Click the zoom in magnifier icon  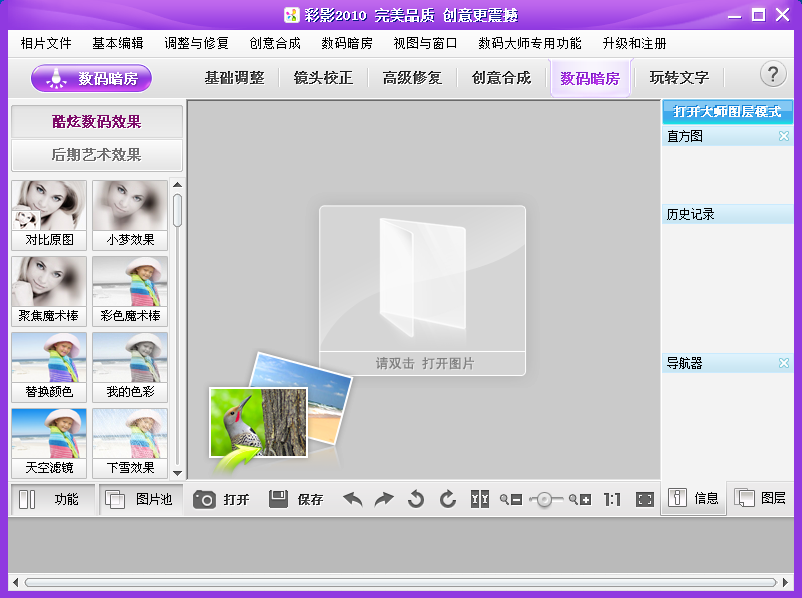pos(580,499)
